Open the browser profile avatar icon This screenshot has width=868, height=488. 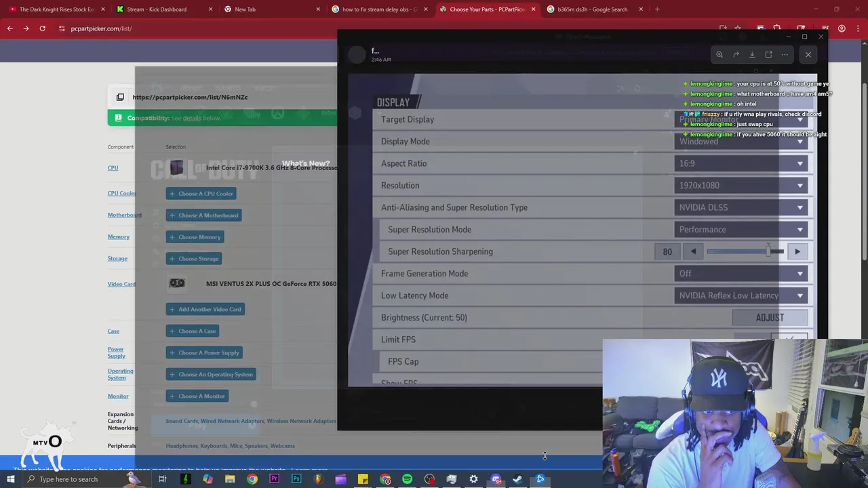pyautogui.click(x=842, y=28)
